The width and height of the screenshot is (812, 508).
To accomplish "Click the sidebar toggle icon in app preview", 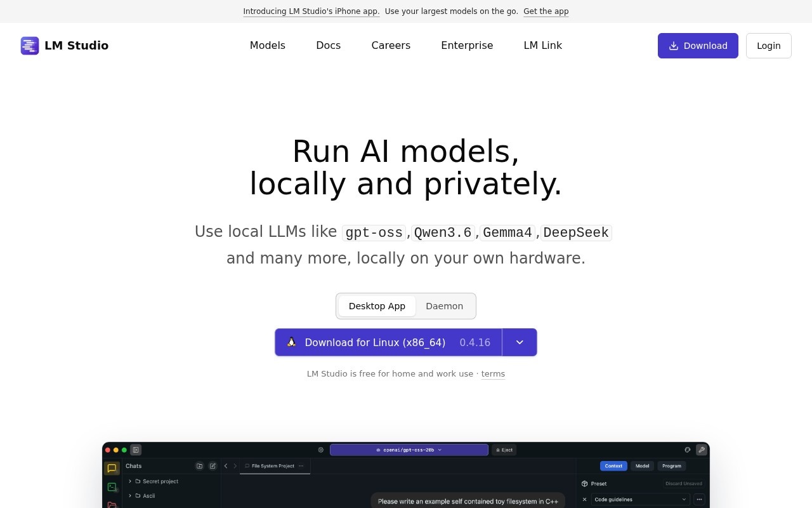I will [x=136, y=450].
